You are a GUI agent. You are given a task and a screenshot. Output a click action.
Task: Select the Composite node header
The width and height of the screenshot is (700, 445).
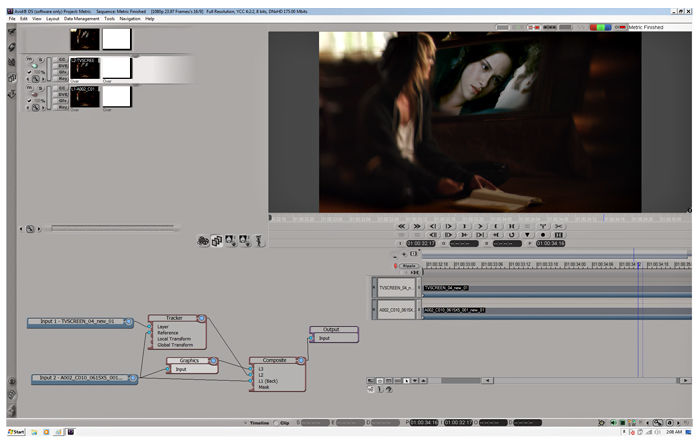(x=277, y=360)
